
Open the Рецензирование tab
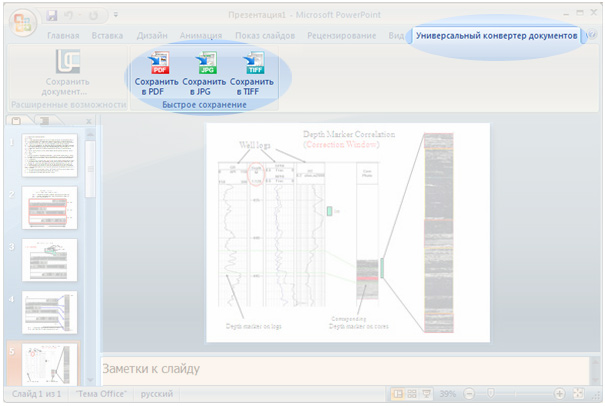point(341,36)
